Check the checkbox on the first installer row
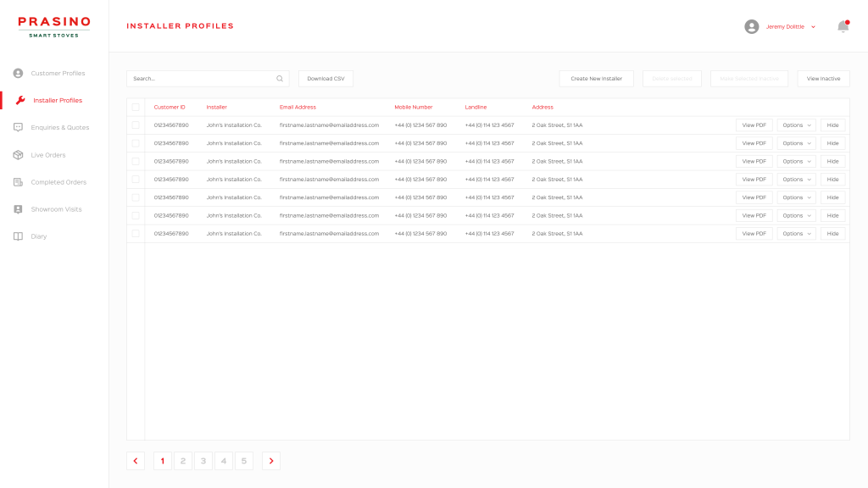Viewport: 868px width, 488px height. point(136,125)
